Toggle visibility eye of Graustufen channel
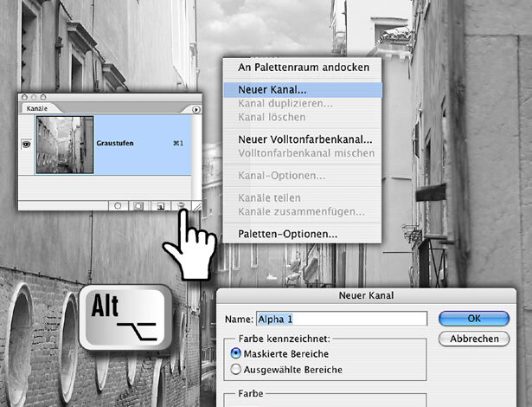This screenshot has height=407, width=532. [x=26, y=145]
